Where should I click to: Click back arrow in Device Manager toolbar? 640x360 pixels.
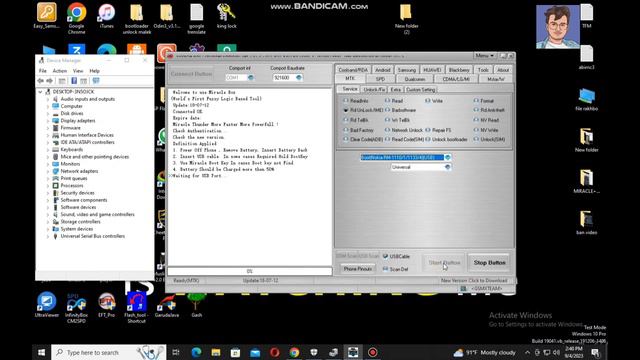click(40, 81)
